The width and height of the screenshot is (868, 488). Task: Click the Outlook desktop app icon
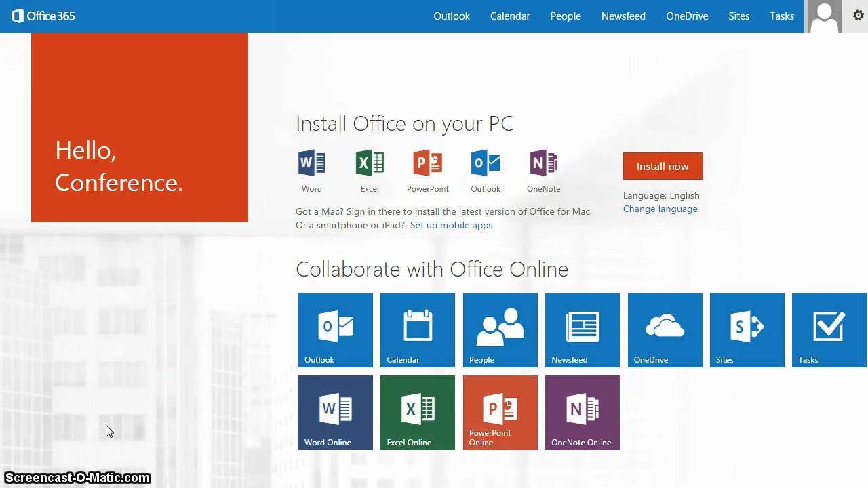486,163
